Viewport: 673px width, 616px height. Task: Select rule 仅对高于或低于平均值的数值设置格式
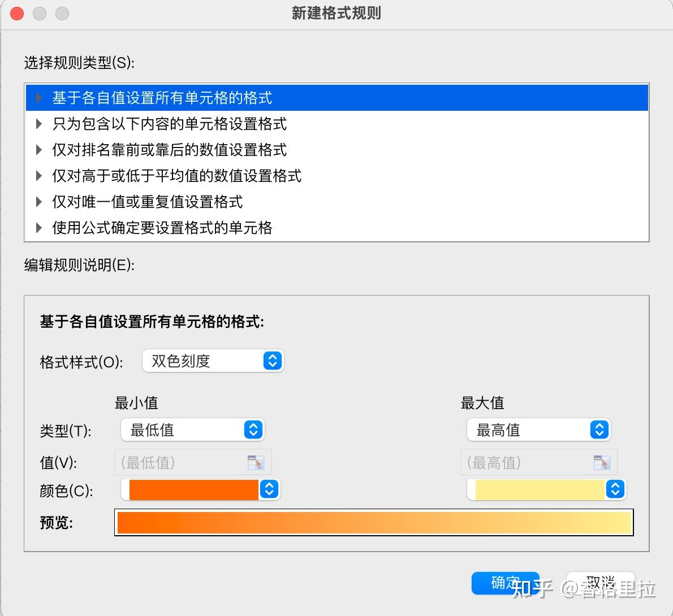[176, 176]
